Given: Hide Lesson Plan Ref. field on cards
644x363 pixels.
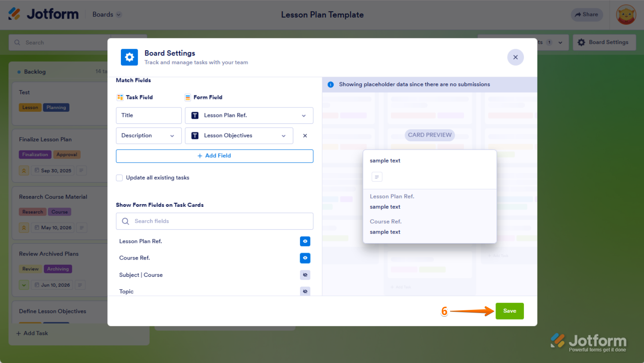Looking at the screenshot, I should click(305, 242).
